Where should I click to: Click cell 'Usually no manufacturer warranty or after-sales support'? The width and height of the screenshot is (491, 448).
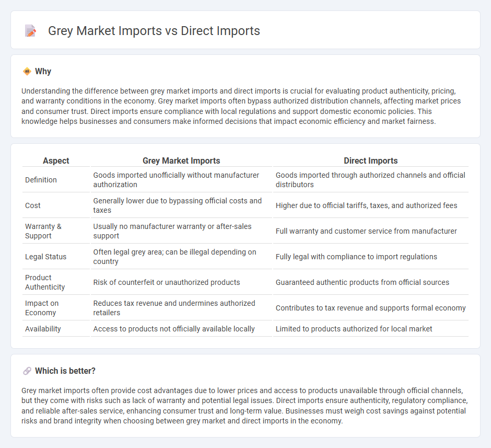pos(181,231)
